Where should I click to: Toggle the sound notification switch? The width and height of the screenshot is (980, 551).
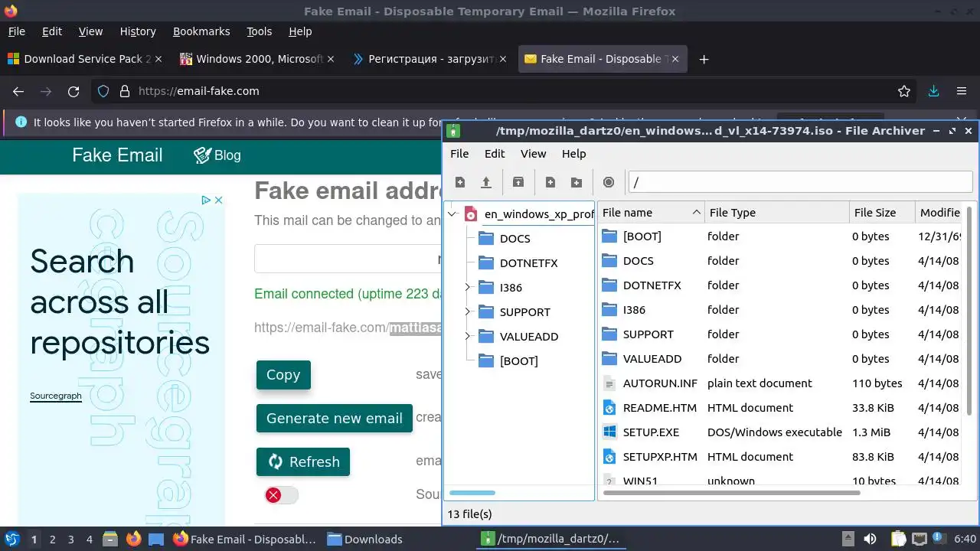pos(280,495)
